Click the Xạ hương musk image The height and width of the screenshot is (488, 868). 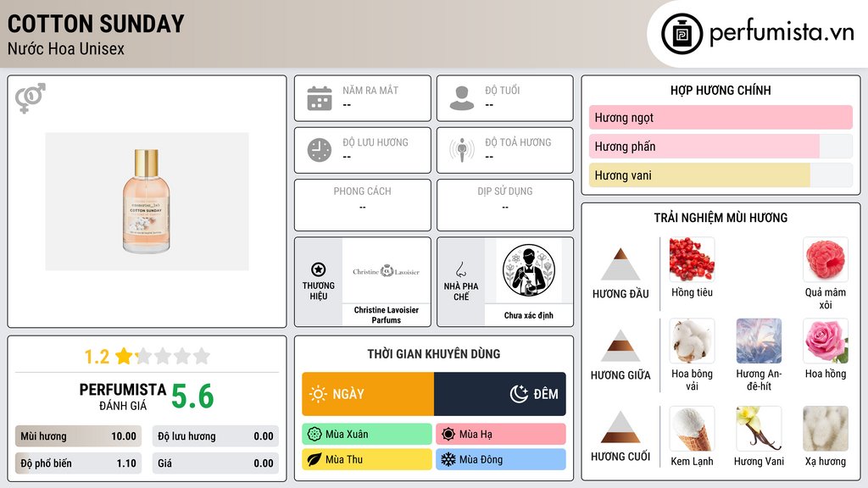826,428
